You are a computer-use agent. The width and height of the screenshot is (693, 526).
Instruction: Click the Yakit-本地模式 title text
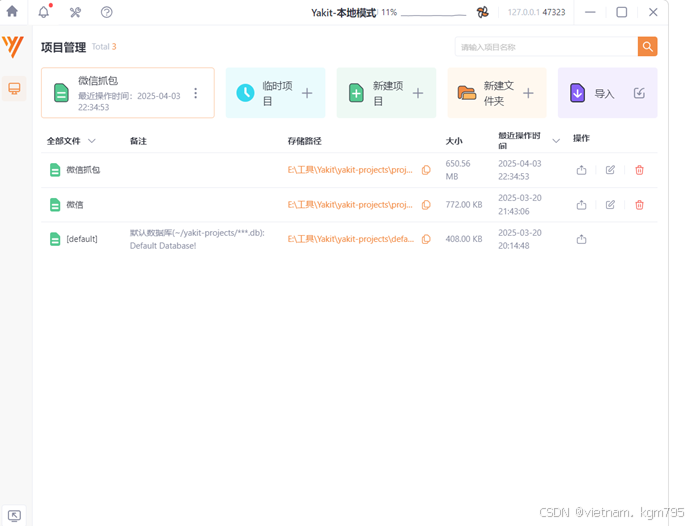(x=343, y=12)
